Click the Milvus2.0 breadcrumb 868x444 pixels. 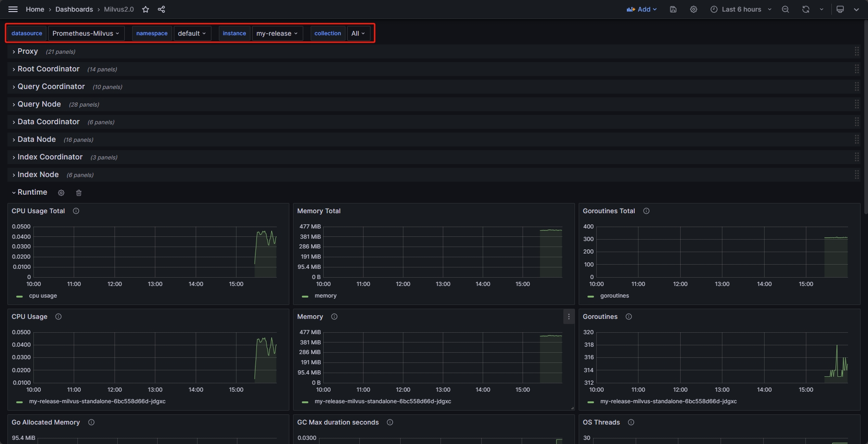coord(119,9)
